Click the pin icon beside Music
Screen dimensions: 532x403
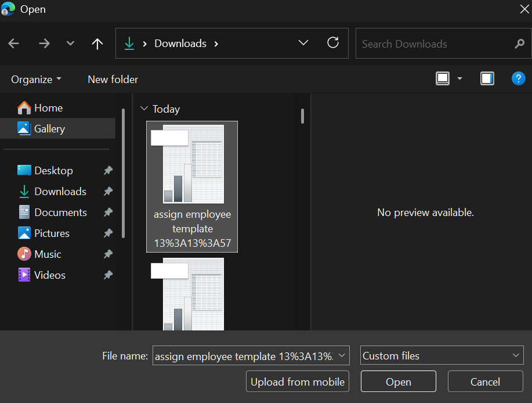(108, 254)
